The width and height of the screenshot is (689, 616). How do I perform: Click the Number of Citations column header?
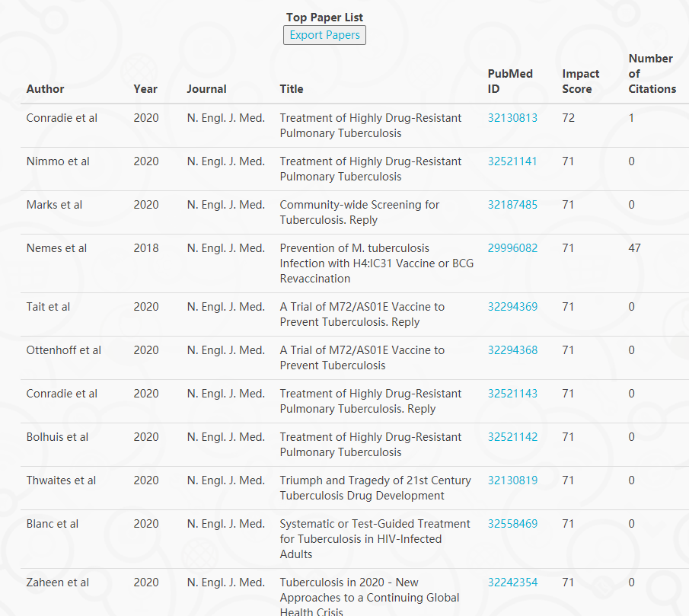[652, 74]
